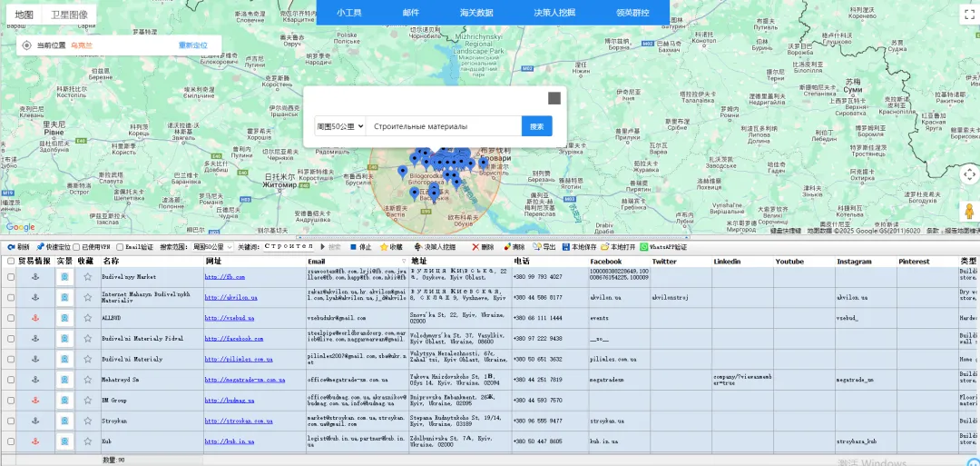Click the 电话 column header

click(x=522, y=262)
